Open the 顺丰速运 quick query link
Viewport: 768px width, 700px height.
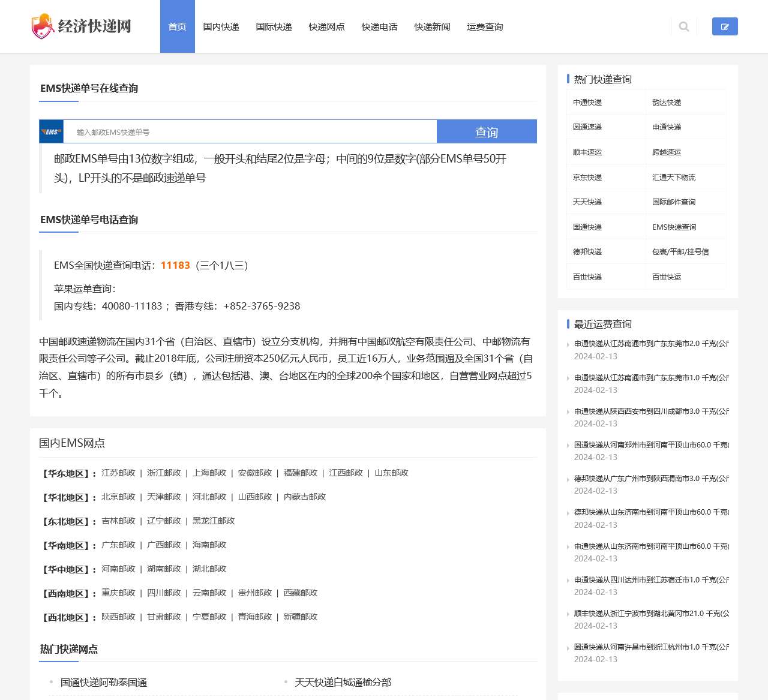[587, 152]
